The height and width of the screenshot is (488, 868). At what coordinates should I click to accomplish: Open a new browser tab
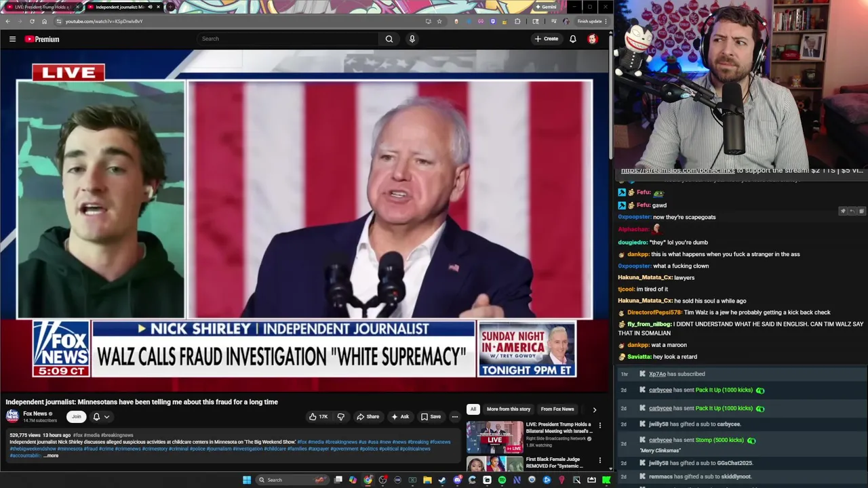[x=171, y=7]
